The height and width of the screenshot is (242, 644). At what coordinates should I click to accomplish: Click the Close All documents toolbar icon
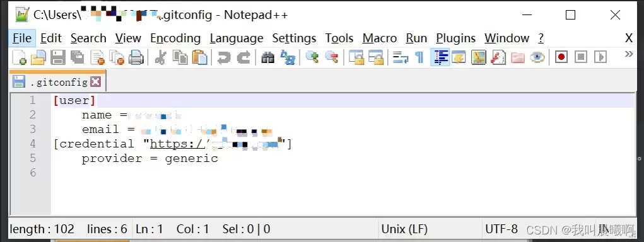click(117, 57)
